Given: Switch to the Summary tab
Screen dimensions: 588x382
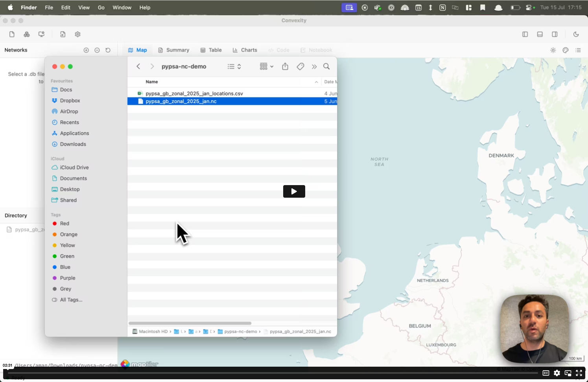Looking at the screenshot, I should (x=173, y=50).
